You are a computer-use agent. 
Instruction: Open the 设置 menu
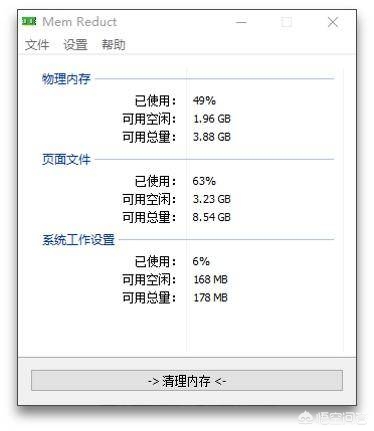pos(75,44)
